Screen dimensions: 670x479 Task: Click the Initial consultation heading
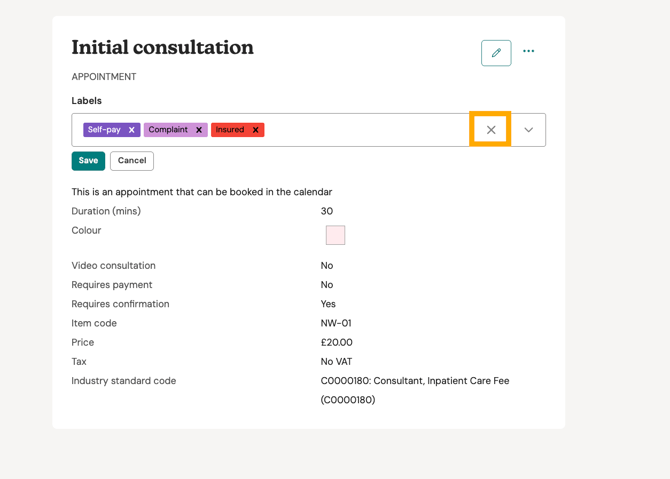tap(162, 48)
